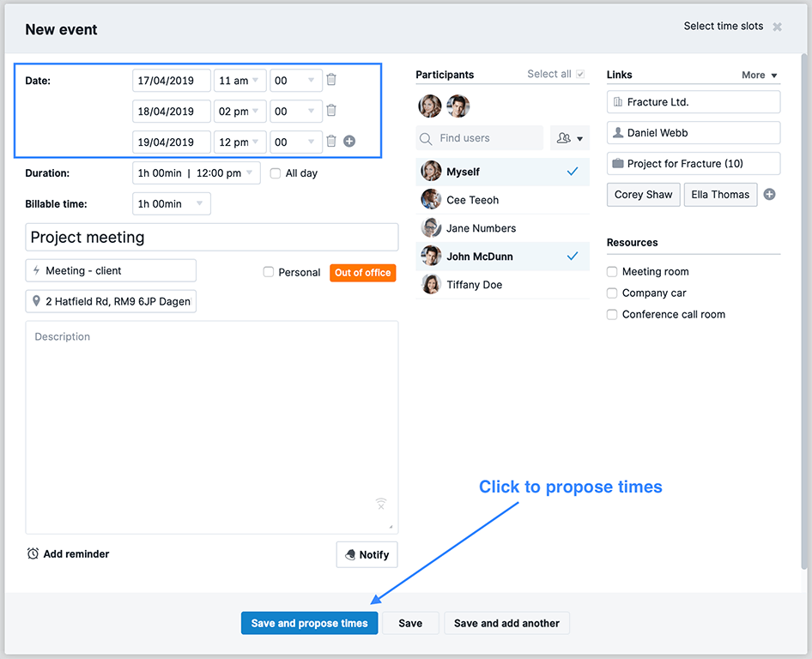Toggle Select all participants checkbox
This screenshot has height=659, width=812.
580,74
